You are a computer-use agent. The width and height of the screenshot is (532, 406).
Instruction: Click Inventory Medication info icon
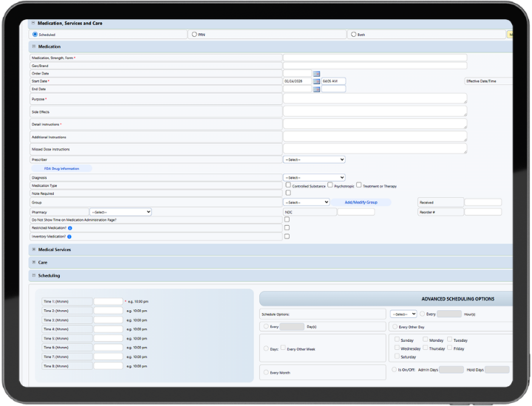coord(69,236)
